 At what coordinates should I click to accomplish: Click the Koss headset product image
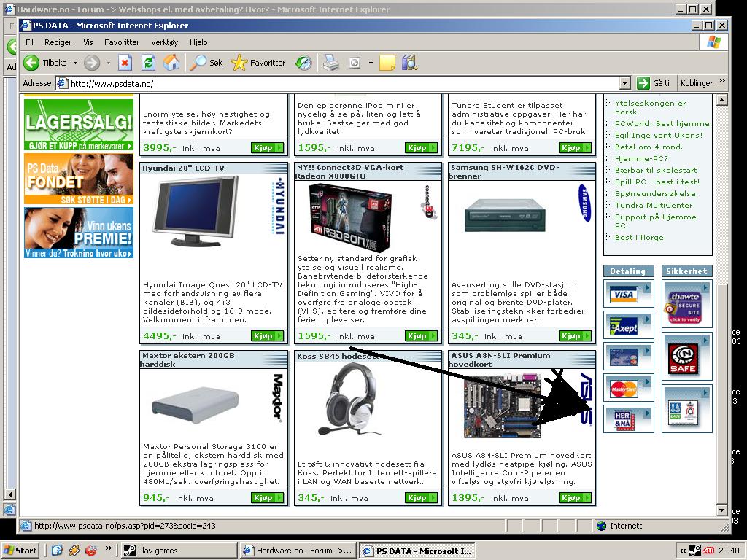coord(350,400)
